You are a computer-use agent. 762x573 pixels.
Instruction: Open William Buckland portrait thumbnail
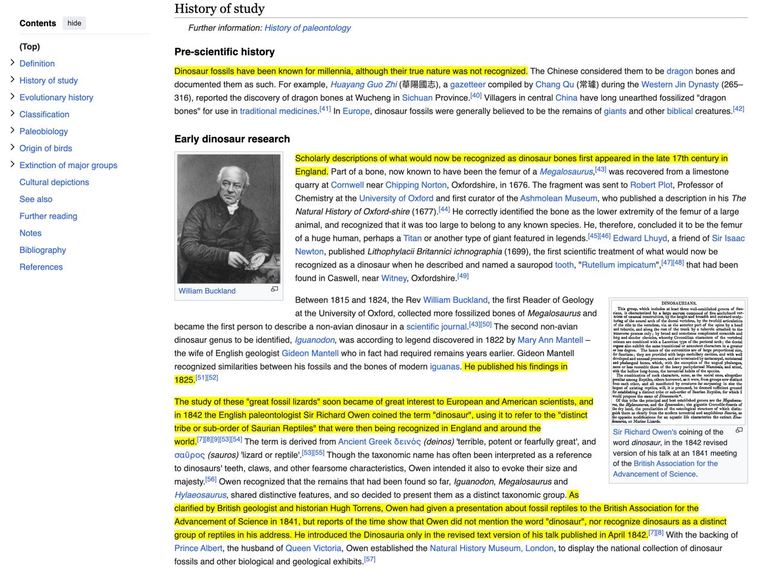pyautogui.click(x=228, y=219)
